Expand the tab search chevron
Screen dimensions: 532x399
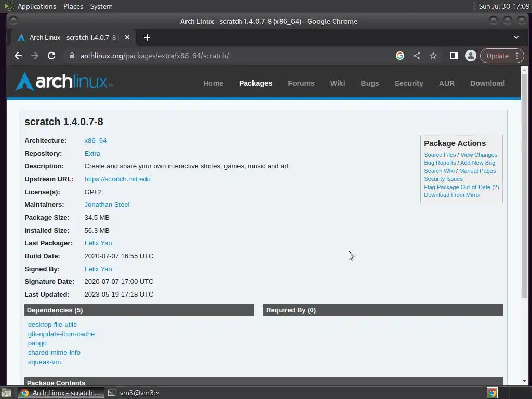(516, 37)
